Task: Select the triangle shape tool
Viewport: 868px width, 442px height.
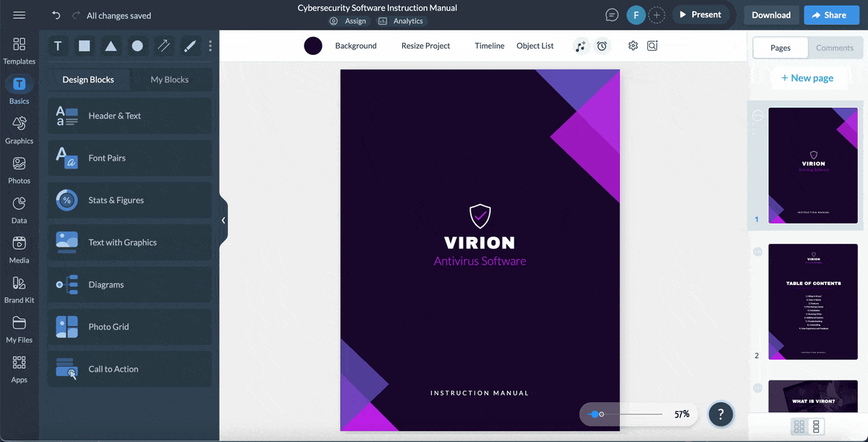Action: [111, 46]
